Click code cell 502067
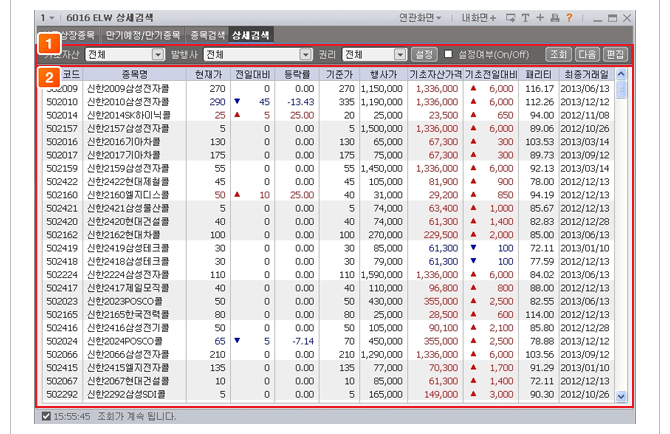Screen dimensions: 670x434 coord(62,381)
